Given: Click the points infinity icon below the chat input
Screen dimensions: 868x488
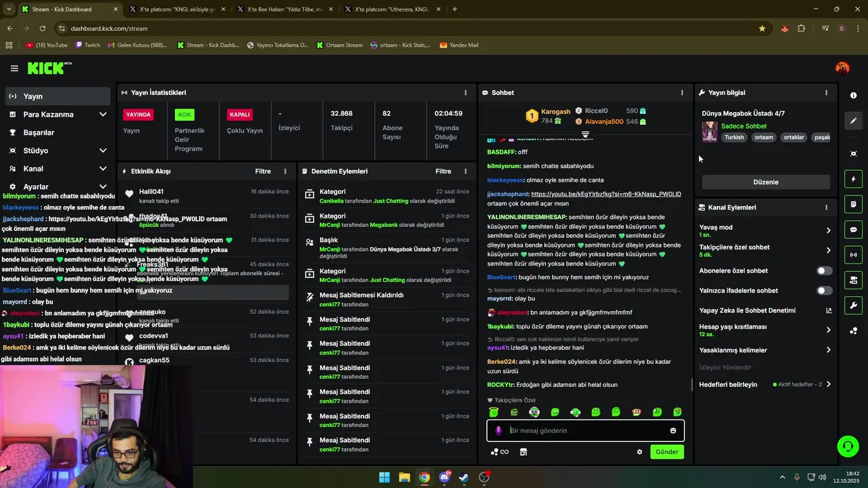Looking at the screenshot, I should [500, 452].
